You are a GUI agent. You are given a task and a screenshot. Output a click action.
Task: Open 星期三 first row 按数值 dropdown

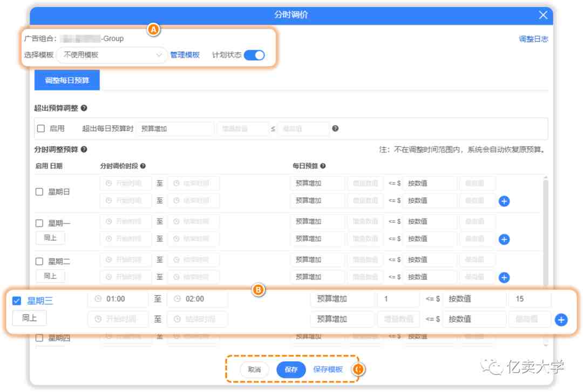click(x=473, y=299)
